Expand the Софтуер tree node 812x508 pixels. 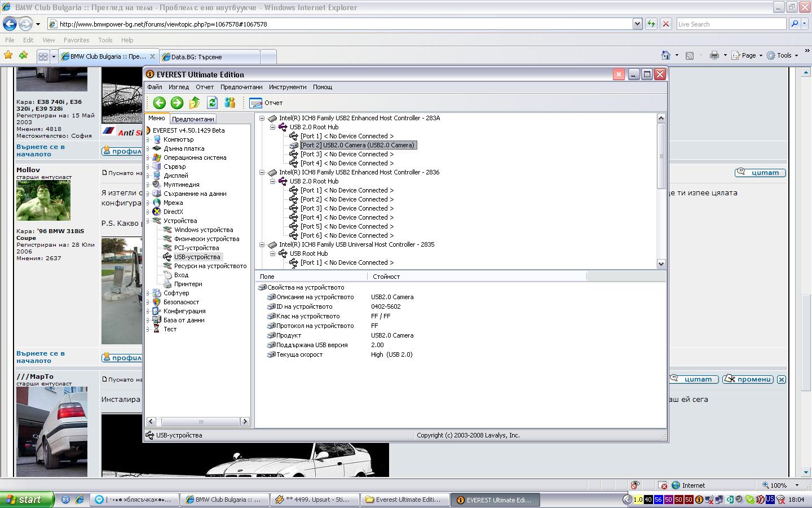tap(148, 293)
